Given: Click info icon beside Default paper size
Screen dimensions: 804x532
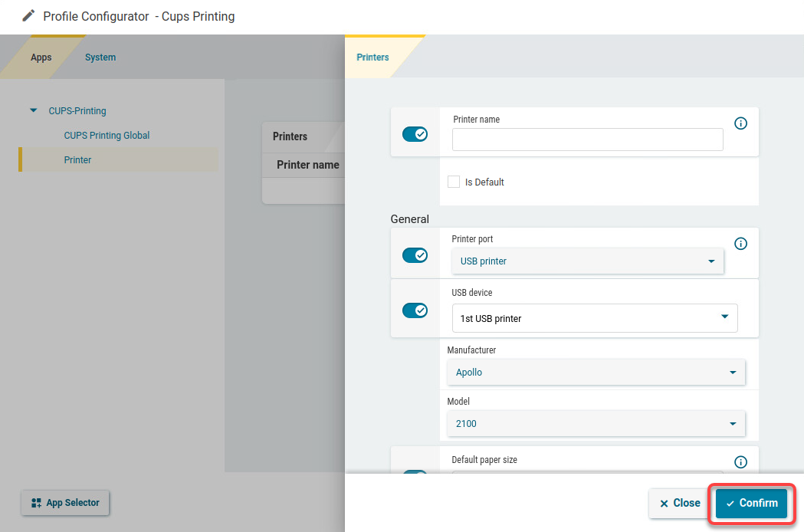Looking at the screenshot, I should click(740, 462).
